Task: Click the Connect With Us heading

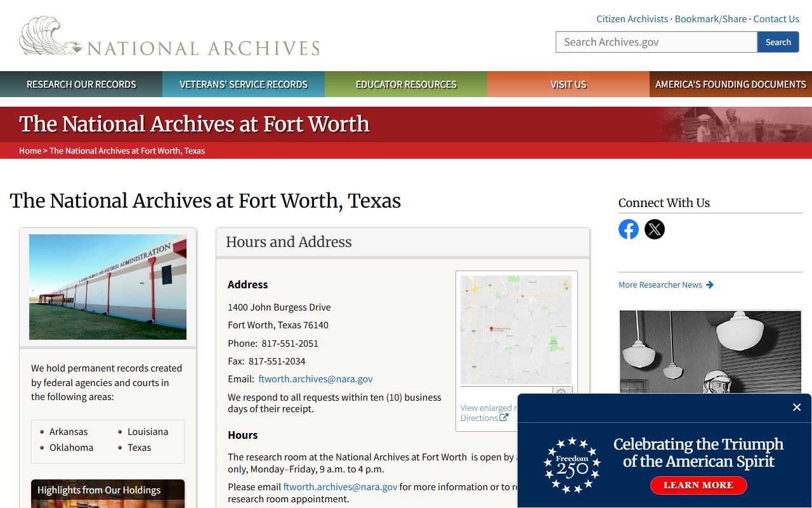Action: click(664, 203)
